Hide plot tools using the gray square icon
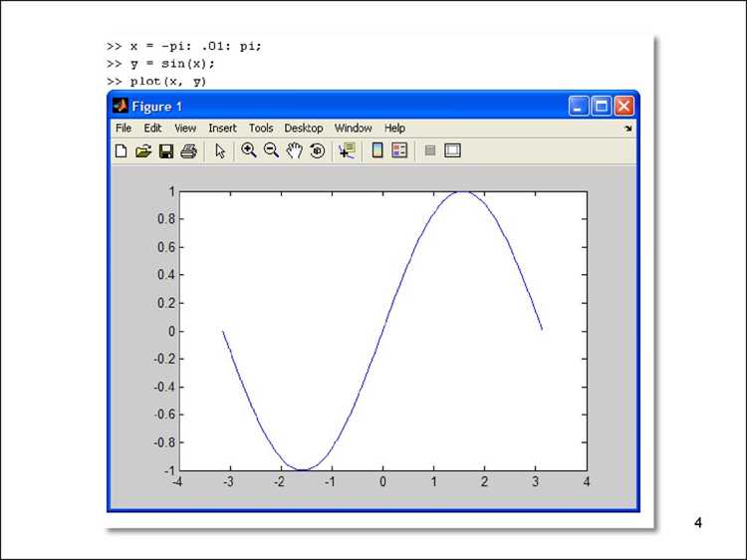747x560 pixels. (429, 150)
